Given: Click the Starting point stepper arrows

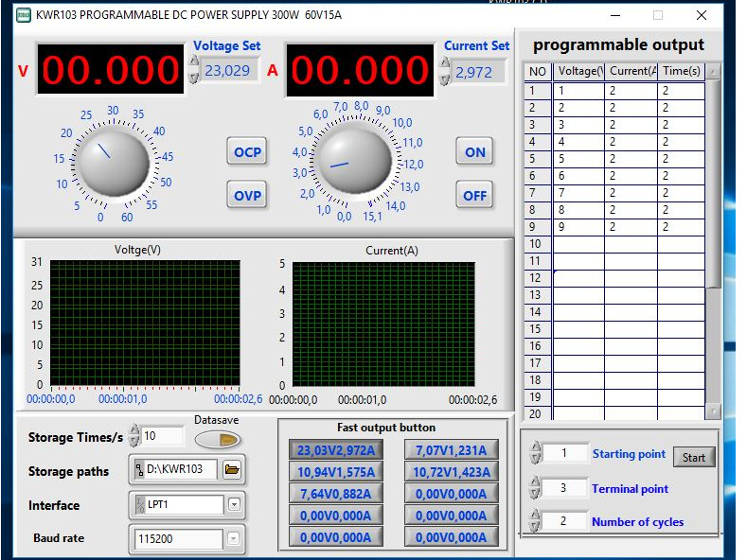Looking at the screenshot, I should click(x=536, y=452).
